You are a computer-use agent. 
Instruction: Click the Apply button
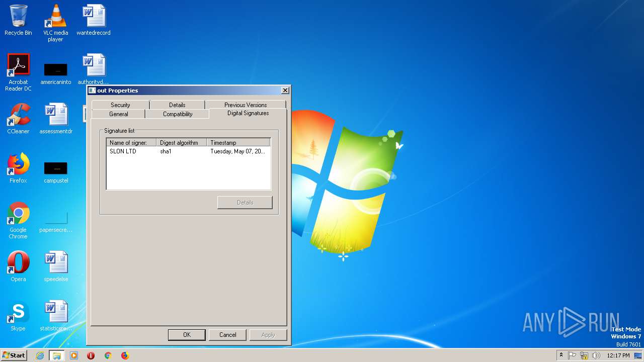pos(268,335)
